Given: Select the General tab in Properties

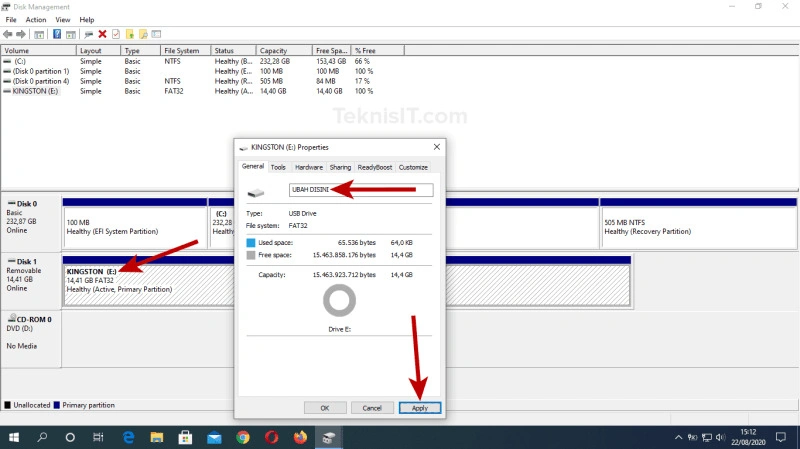Looking at the screenshot, I should pyautogui.click(x=253, y=166).
